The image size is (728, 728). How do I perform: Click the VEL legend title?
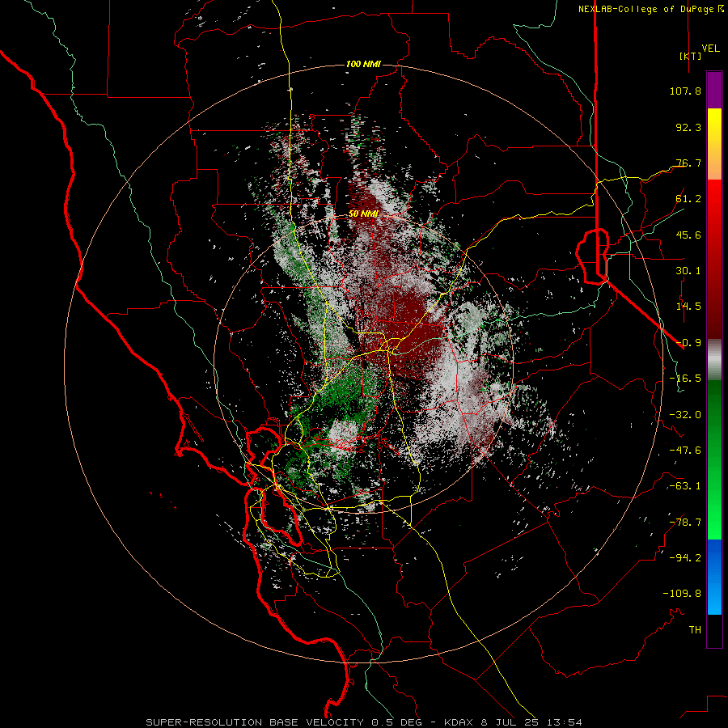pos(710,49)
